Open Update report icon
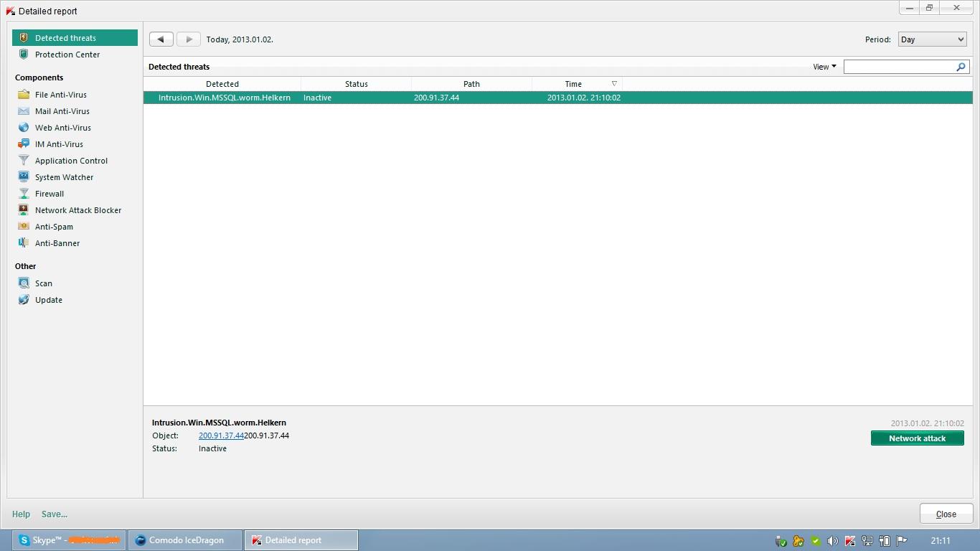The width and height of the screenshot is (980, 551). click(x=24, y=300)
